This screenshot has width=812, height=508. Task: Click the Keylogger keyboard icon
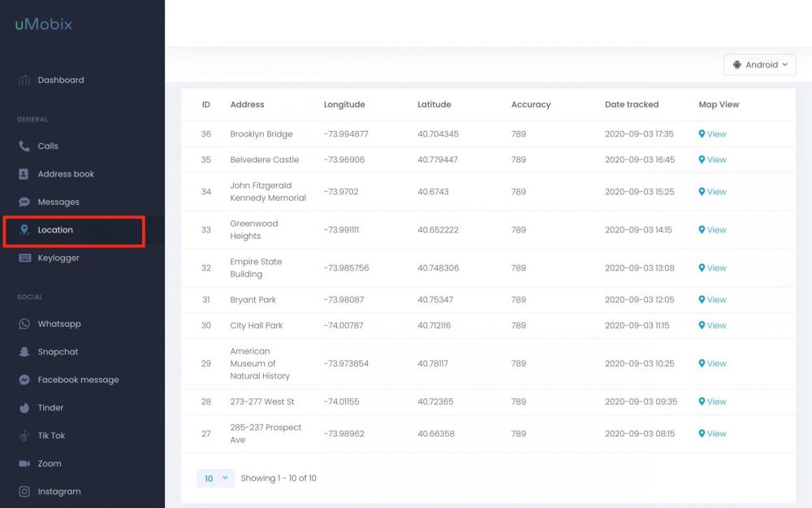[x=25, y=258]
